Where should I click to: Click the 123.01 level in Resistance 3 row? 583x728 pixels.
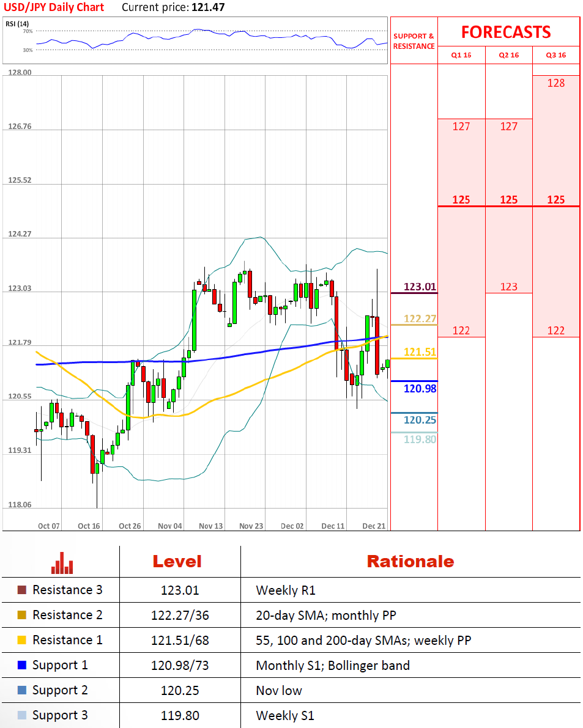tap(180, 590)
